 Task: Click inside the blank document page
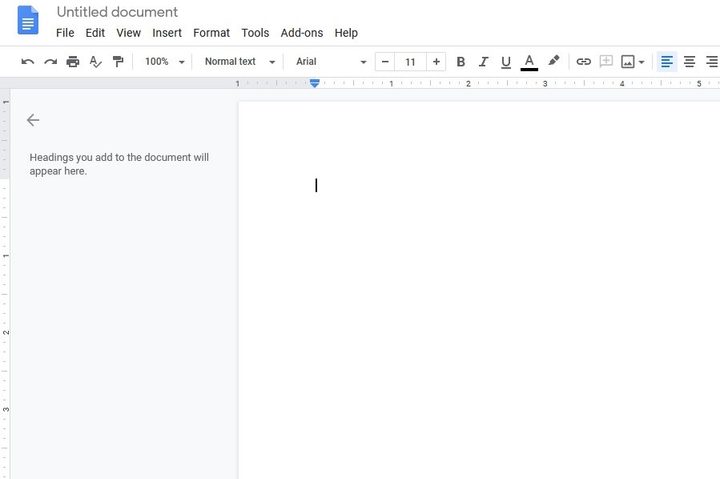point(479,290)
